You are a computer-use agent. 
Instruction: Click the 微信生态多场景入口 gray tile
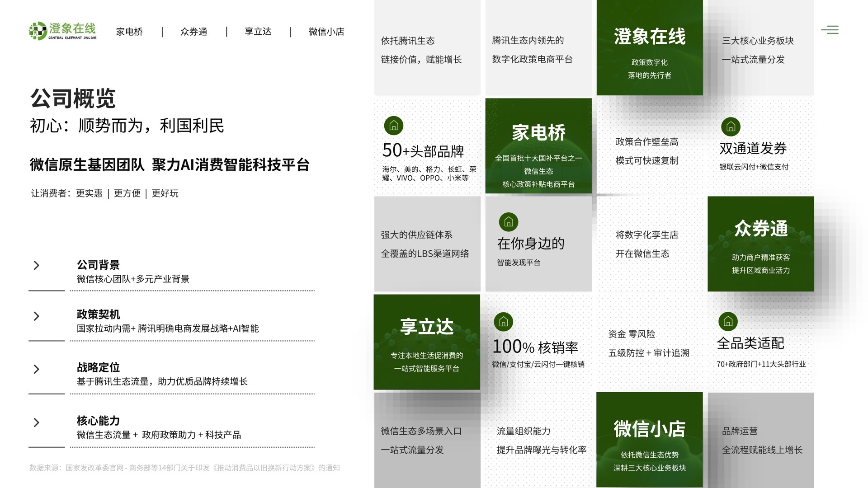coord(427,440)
